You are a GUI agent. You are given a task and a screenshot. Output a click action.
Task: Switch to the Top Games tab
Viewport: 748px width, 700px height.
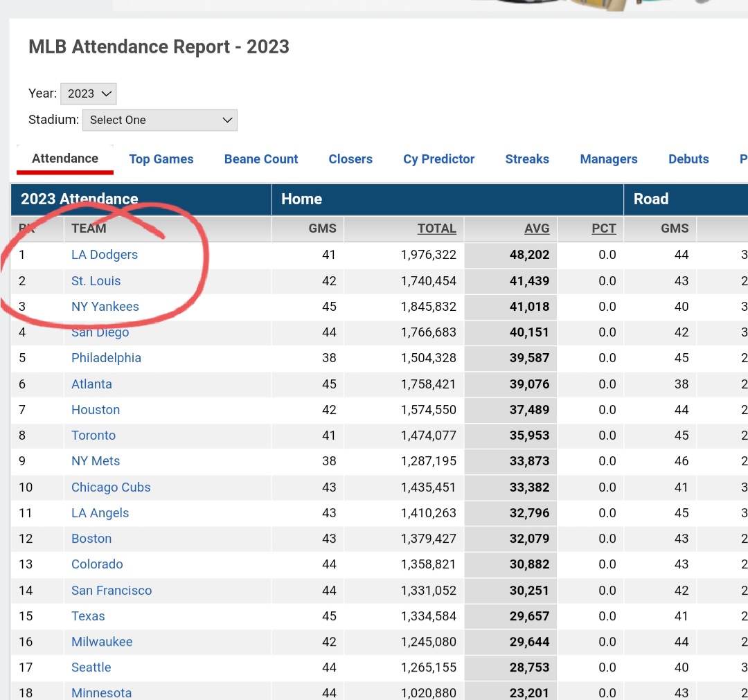tap(161, 159)
